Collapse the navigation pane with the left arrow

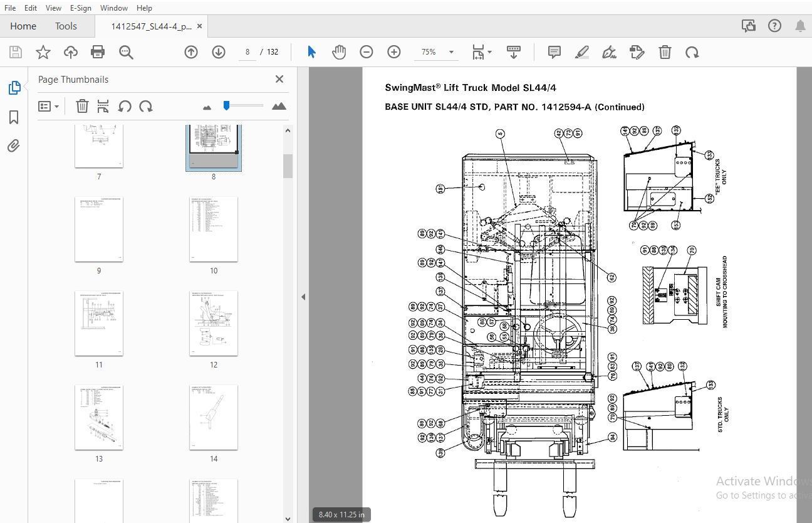click(x=303, y=297)
